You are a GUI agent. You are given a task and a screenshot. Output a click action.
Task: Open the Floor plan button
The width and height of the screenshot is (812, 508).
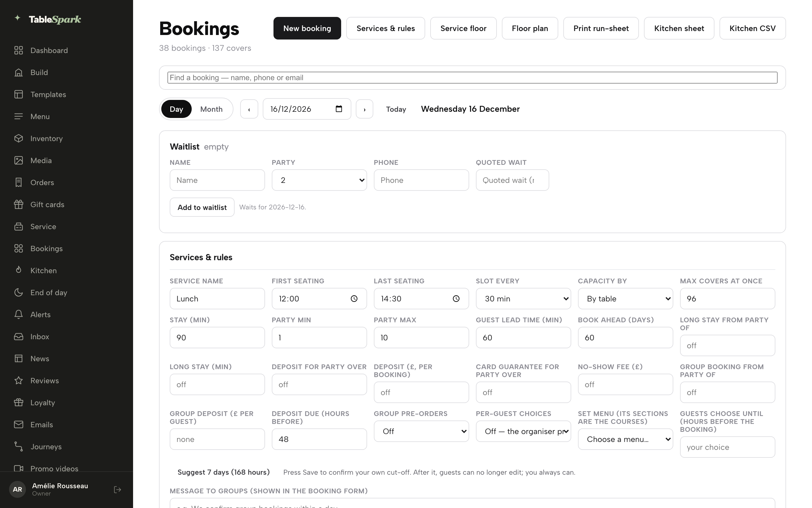coord(530,28)
